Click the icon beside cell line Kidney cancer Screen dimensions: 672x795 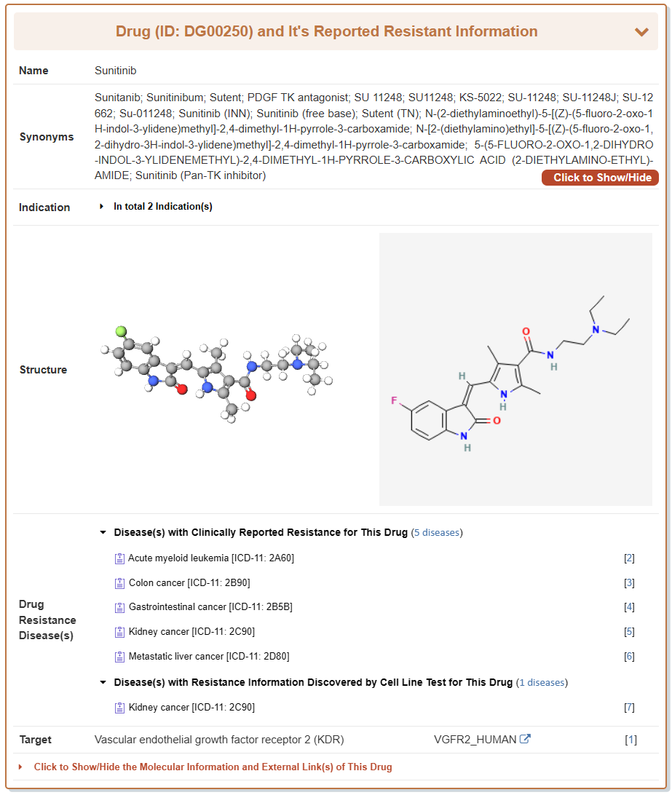click(x=120, y=708)
